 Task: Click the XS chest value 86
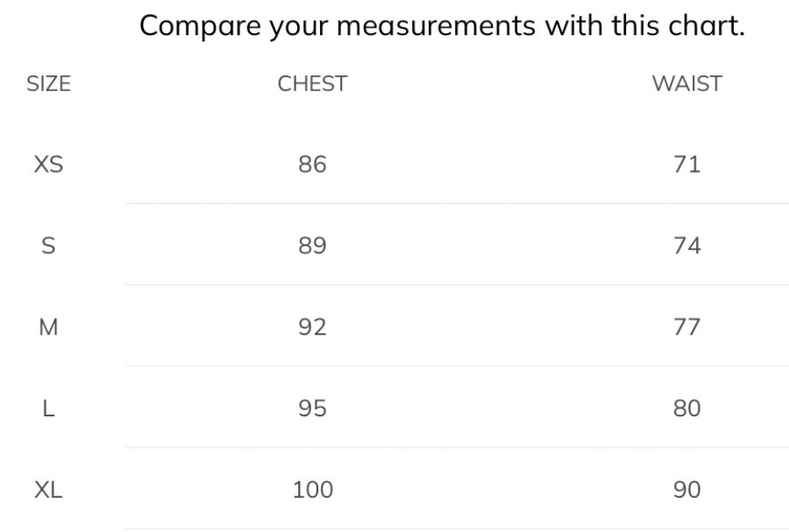312,165
